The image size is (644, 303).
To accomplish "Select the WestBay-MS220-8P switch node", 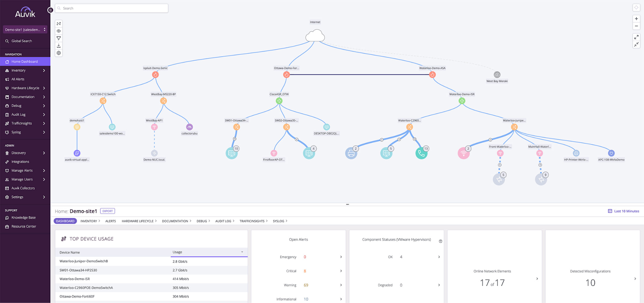I will tap(163, 101).
